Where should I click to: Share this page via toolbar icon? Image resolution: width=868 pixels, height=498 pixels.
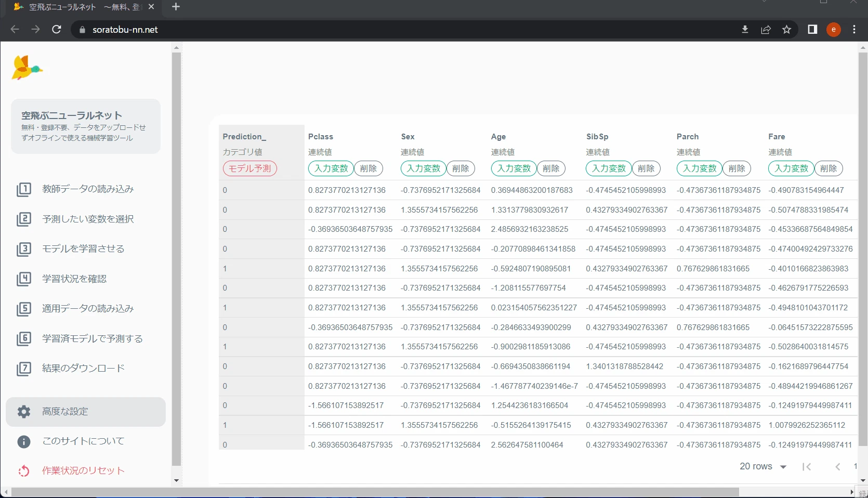(766, 30)
